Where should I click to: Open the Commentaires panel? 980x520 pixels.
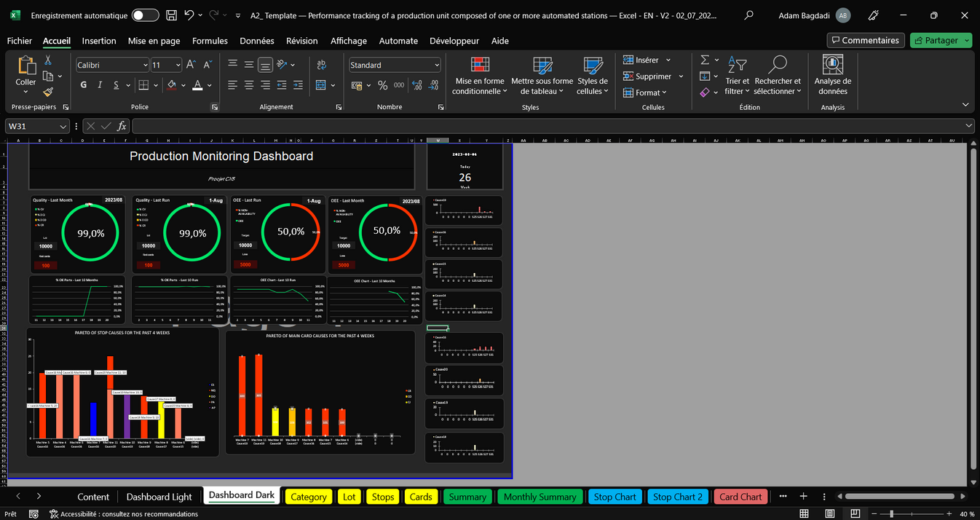pyautogui.click(x=865, y=40)
